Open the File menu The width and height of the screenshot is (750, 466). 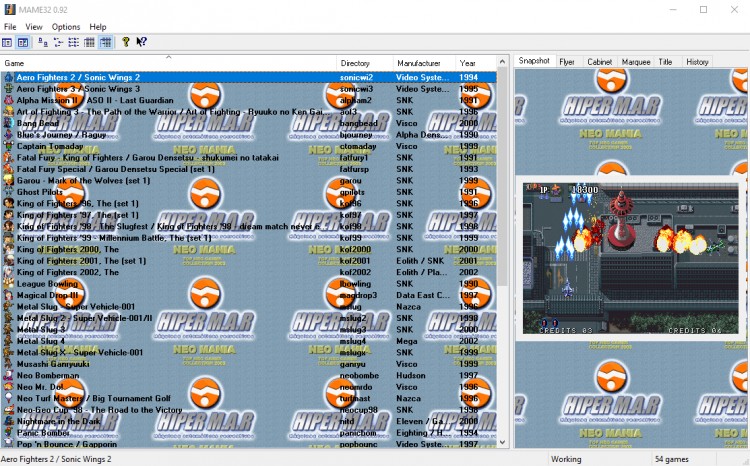coord(10,27)
